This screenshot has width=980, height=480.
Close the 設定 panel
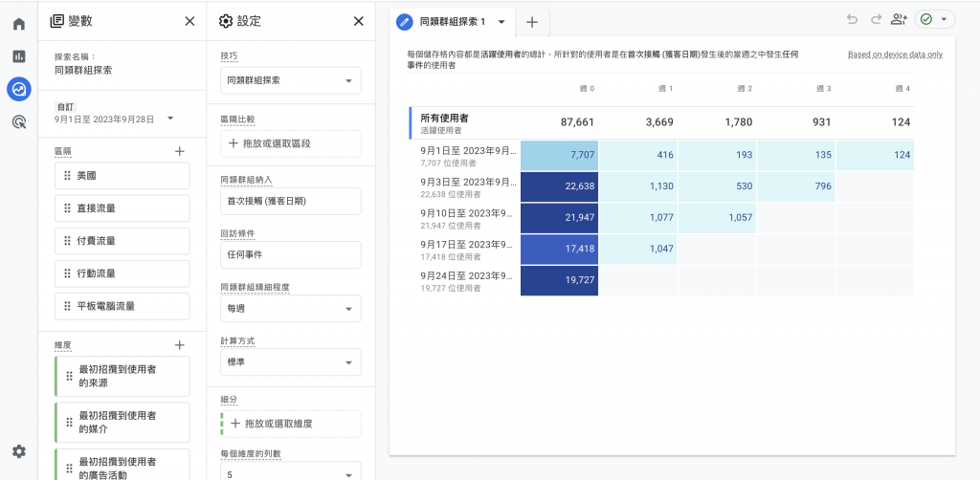(359, 21)
